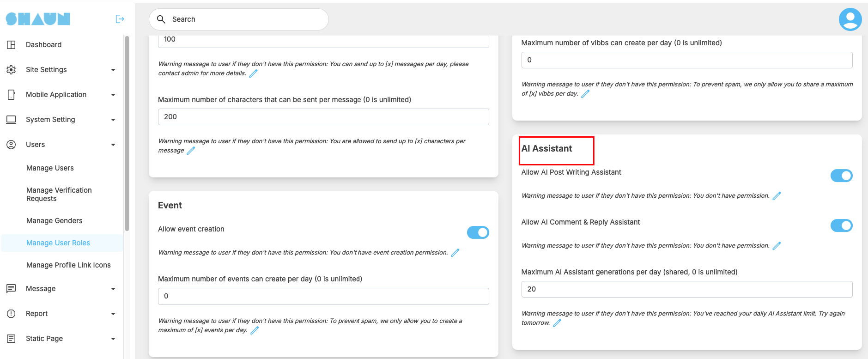Viewport: 868px width, 359px height.
Task: Open Manage Genders page
Action: pyautogui.click(x=54, y=221)
